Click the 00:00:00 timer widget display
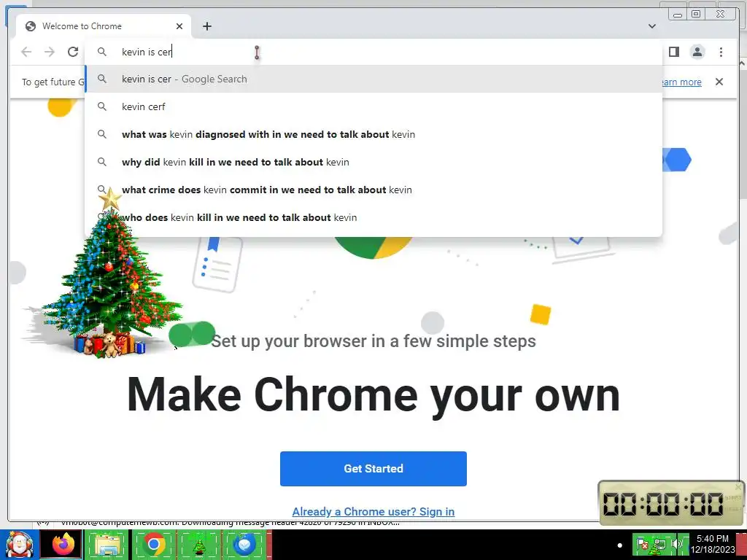 (x=663, y=504)
